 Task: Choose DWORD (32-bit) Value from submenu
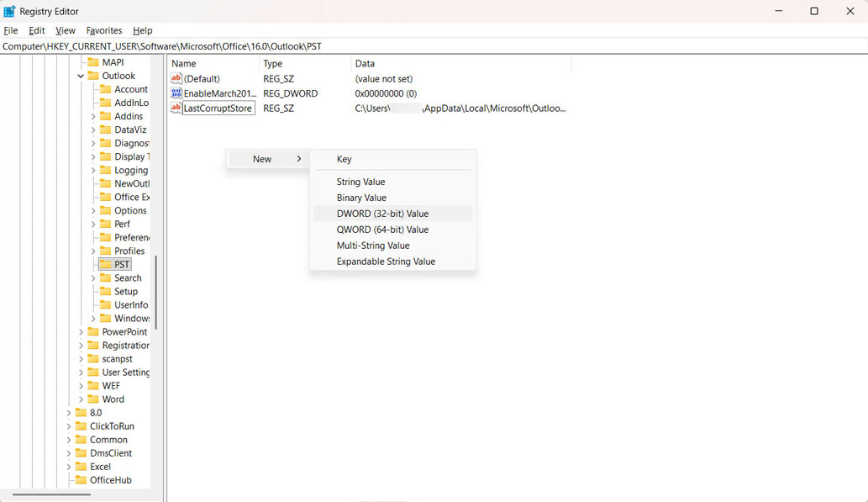tap(382, 214)
